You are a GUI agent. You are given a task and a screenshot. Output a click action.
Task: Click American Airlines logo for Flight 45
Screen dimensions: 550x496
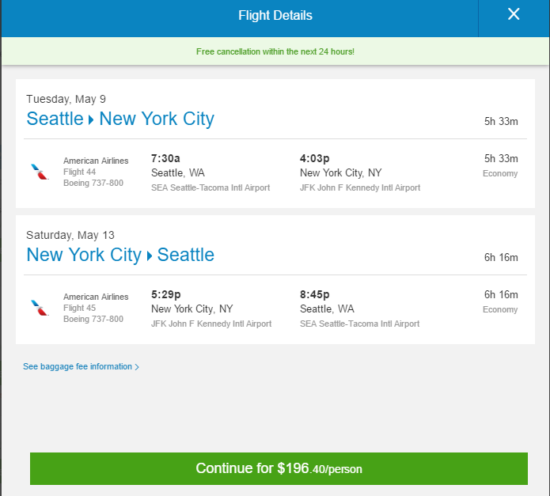click(x=39, y=308)
